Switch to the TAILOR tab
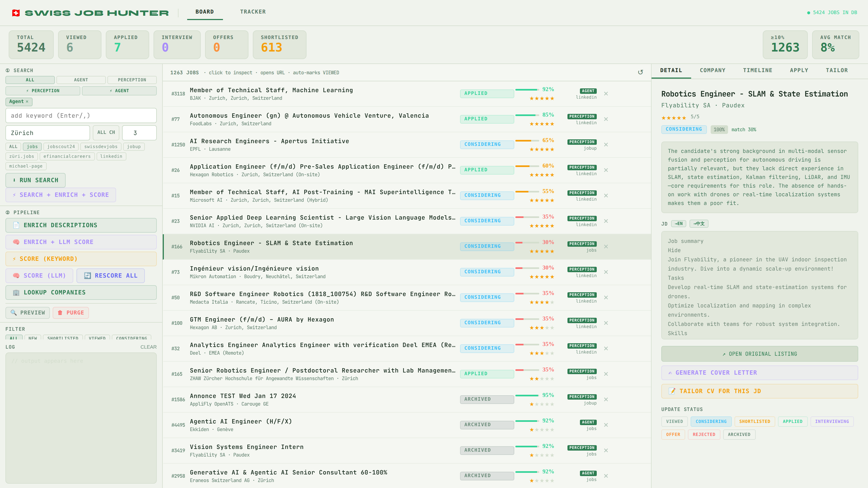The image size is (868, 488). click(x=837, y=70)
